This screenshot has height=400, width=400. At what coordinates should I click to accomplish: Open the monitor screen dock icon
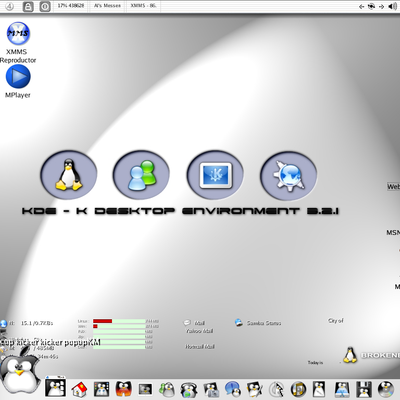tap(145, 389)
